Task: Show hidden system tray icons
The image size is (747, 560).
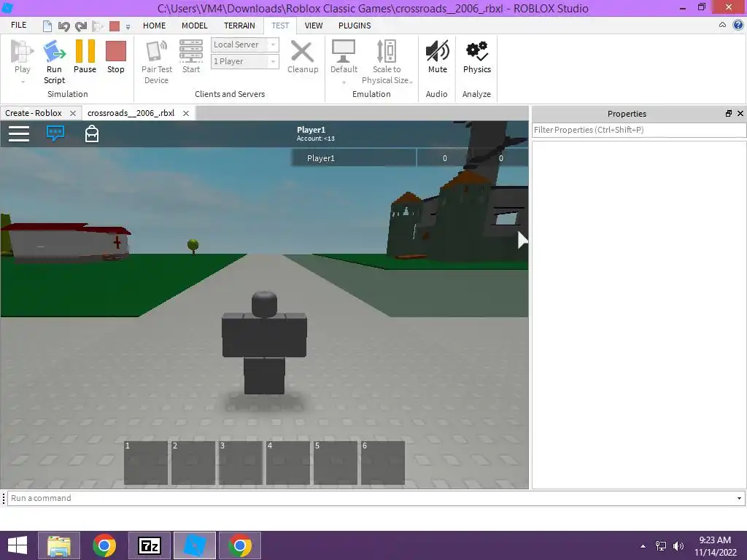Action: 643,546
